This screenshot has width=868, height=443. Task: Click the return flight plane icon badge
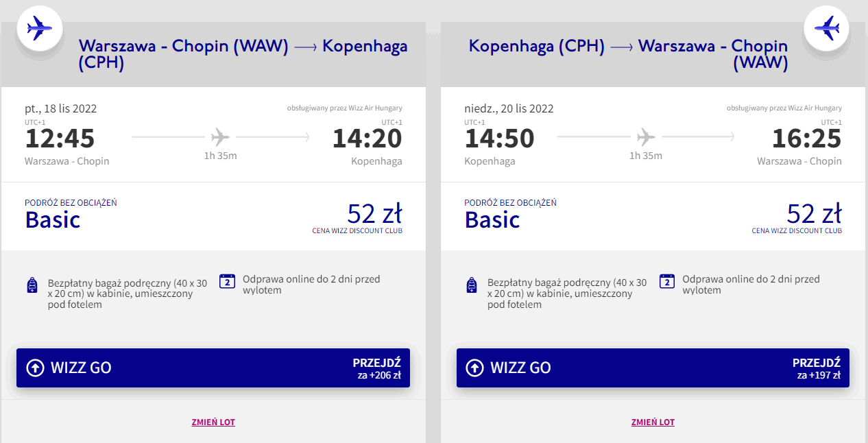[826, 28]
